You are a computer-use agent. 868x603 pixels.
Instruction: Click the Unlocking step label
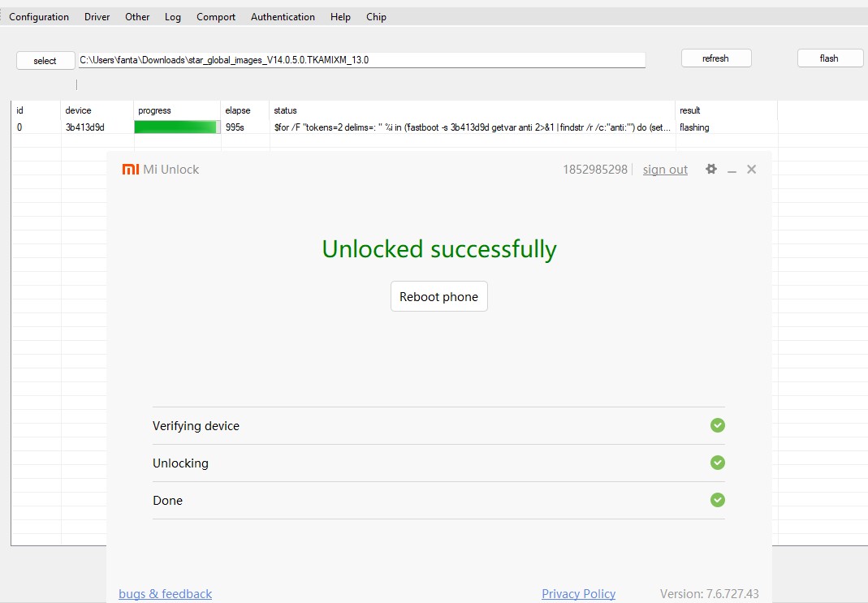pos(180,463)
